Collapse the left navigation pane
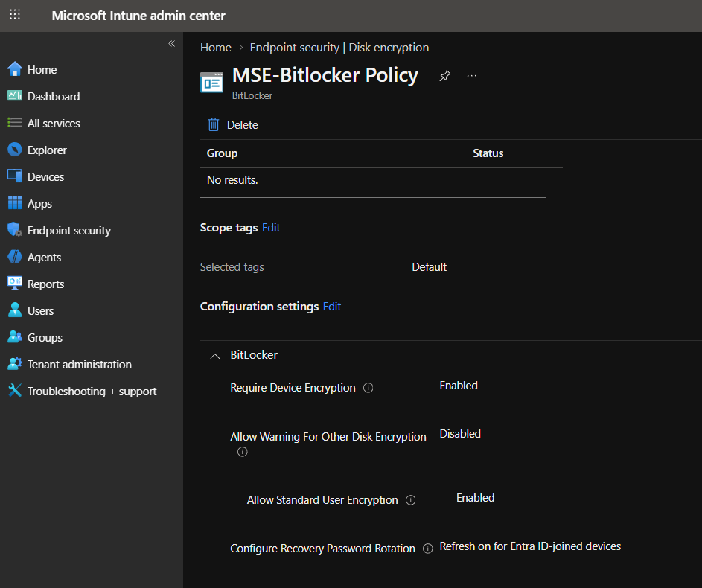Viewport: 702px width, 588px height. [172, 43]
